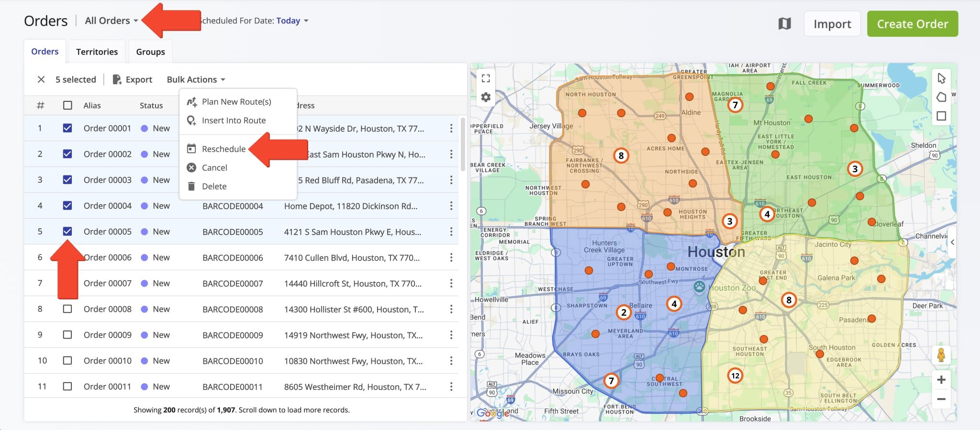The image size is (980, 430).
Task: Open the three-dot menu for Order 00004
Action: (451, 206)
